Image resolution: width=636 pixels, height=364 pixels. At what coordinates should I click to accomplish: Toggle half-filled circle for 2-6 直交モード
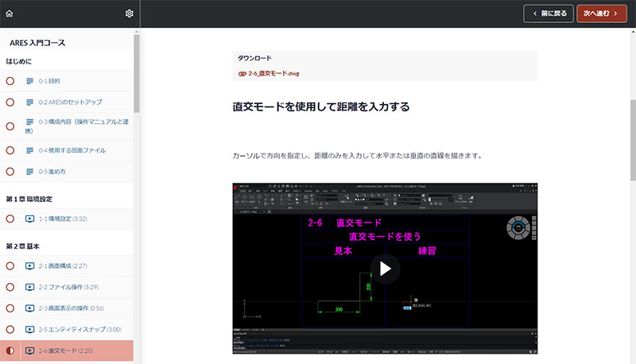pyautogui.click(x=10, y=350)
